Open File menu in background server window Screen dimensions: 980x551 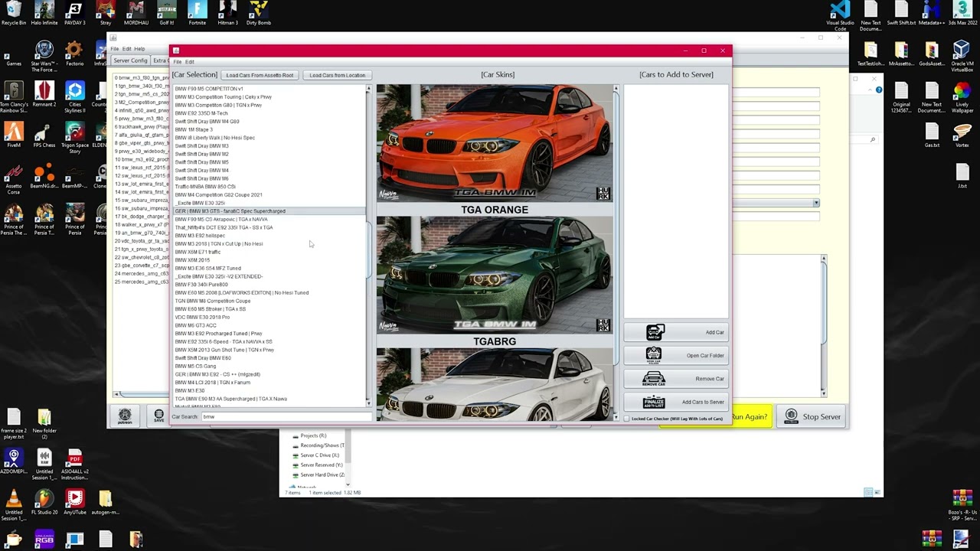tap(115, 49)
